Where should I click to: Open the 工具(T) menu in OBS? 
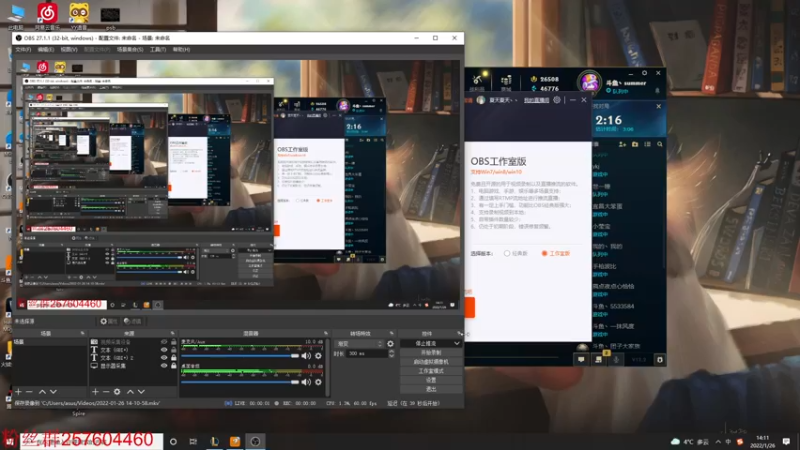[x=158, y=49]
